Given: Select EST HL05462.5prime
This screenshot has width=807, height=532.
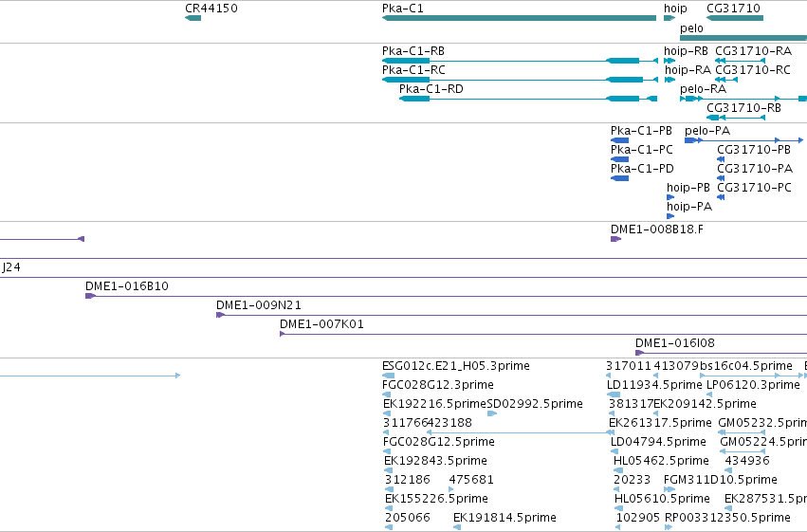Looking at the screenshot, I should 618,470.
